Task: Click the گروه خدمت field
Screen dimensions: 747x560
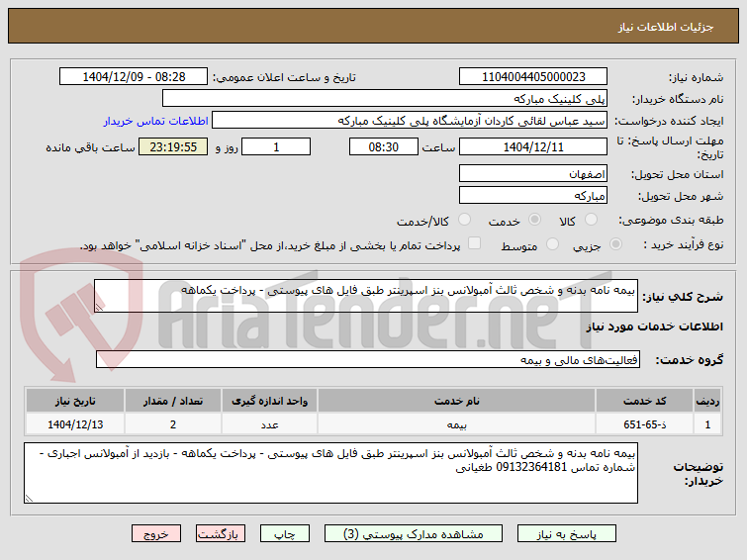Action: click(x=368, y=359)
